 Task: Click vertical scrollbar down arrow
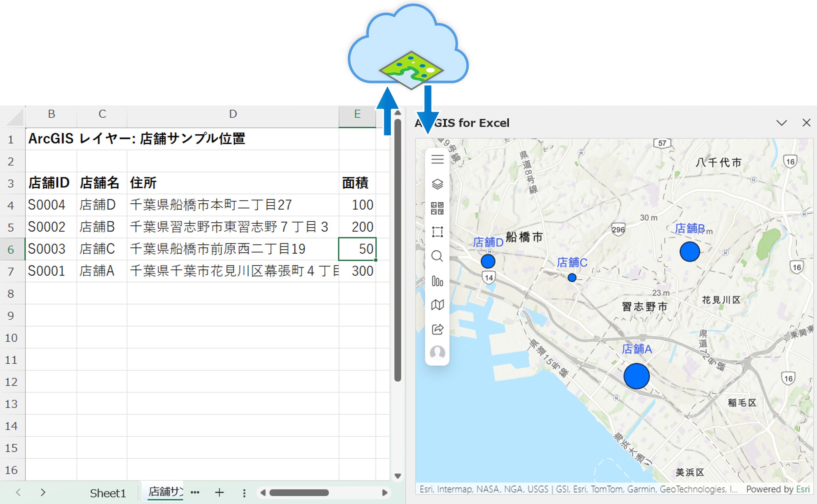click(397, 476)
